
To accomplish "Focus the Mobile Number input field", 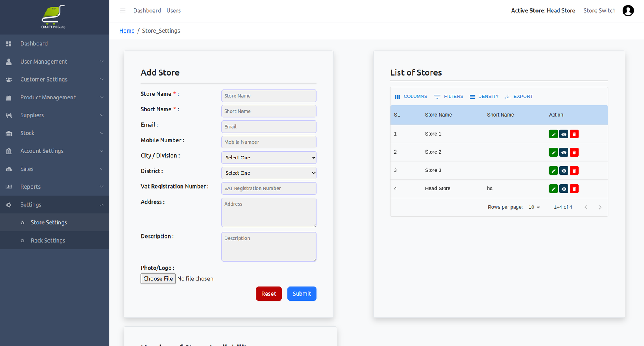I will tap(269, 142).
